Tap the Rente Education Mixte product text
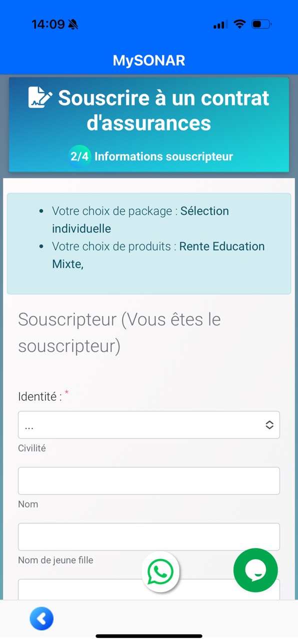 coord(158,255)
